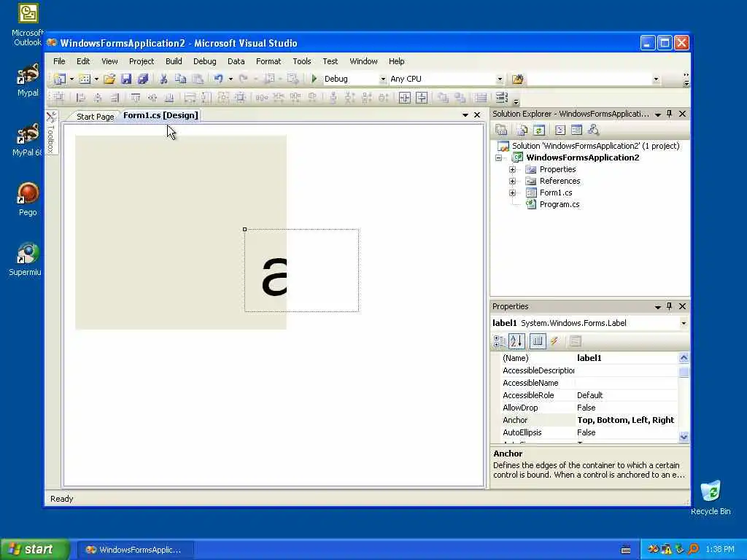
Task: Save the current file with the floppy icon
Action: tap(126, 79)
